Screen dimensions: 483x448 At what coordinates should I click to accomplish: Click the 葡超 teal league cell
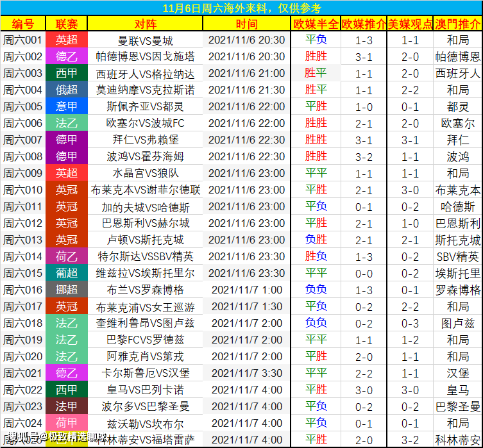point(67,273)
